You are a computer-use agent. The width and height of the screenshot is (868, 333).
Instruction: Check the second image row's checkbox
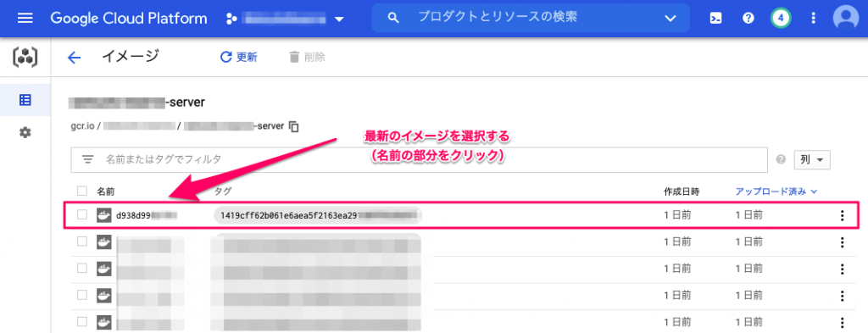point(82,241)
